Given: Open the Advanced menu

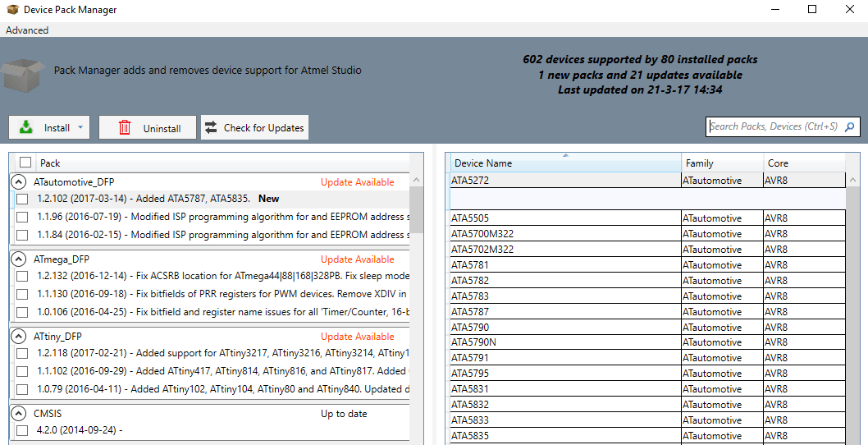Looking at the screenshot, I should click(x=27, y=30).
